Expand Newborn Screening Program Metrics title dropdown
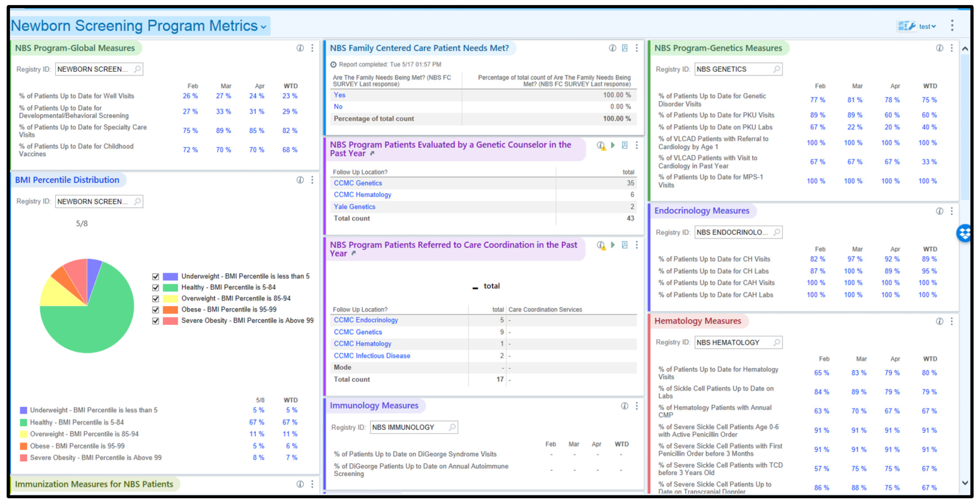The height and width of the screenshot is (504, 980). [263, 27]
